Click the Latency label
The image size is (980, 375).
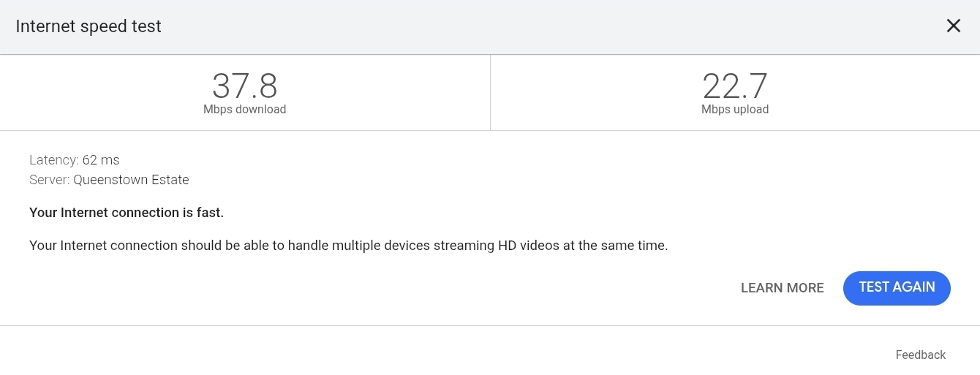pyautogui.click(x=54, y=160)
